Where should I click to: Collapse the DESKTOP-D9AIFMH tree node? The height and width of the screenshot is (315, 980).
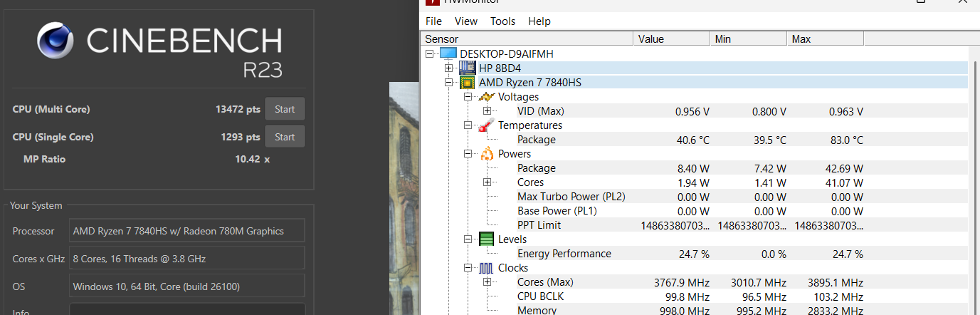click(x=429, y=54)
